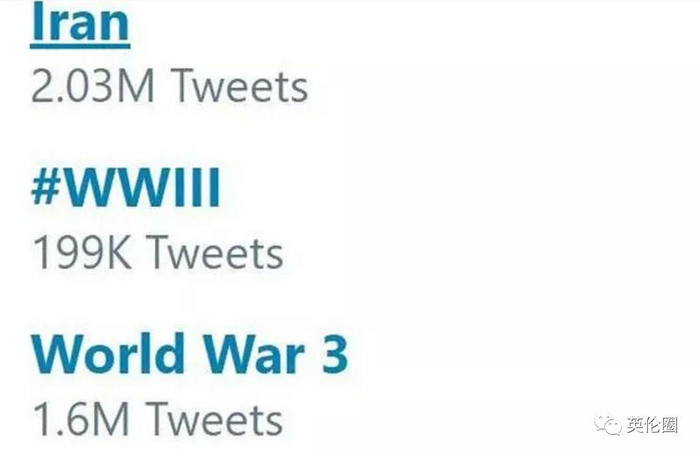Screen dimensions: 700x456
Task: Click the 199K figure under #WWIII
Action: (84, 252)
